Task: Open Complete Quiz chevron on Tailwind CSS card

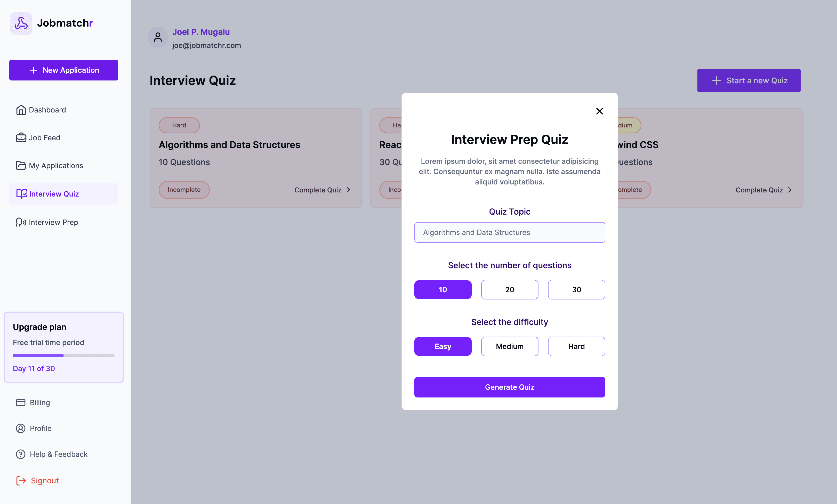Action: click(x=790, y=190)
